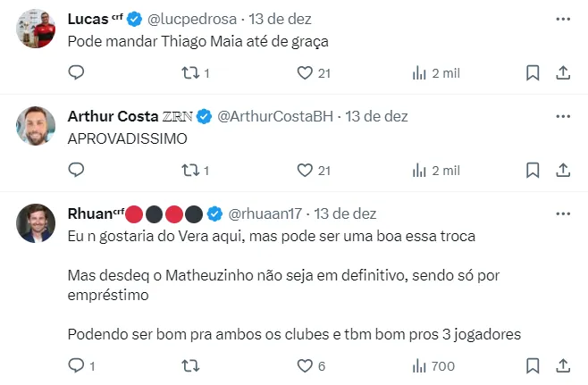Viewport: 588px width, 385px height.
Task: Like Lucas's tweet with 21 likes
Action: point(306,72)
